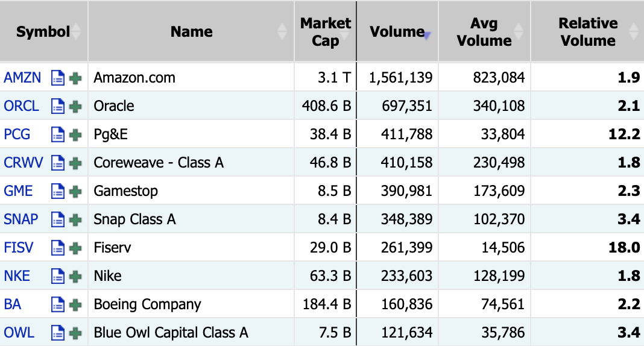Screen dimensions: 644x346
Task: Open the document icon for FISV
Action: coord(57,248)
